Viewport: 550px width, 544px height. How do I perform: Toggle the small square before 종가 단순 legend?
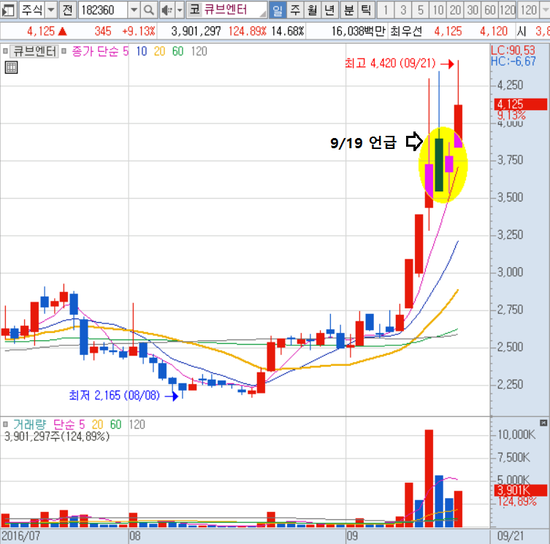[64, 51]
